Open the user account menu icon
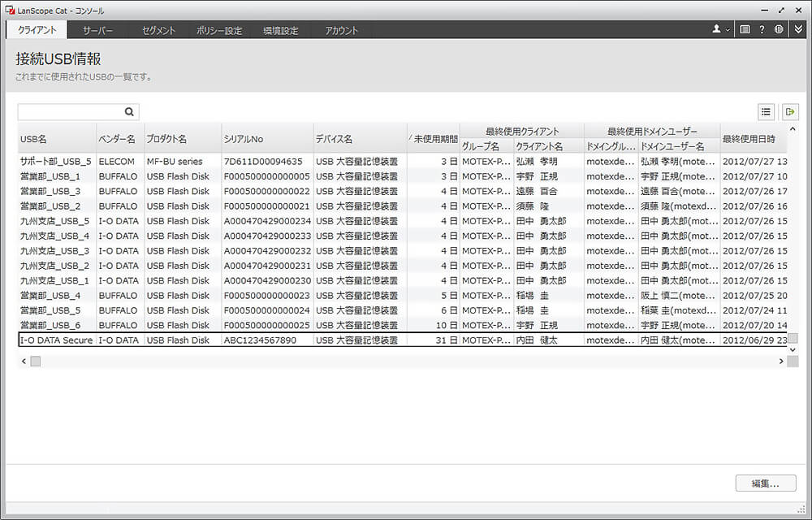Screen dimensions: 812x520 (x=720, y=29)
